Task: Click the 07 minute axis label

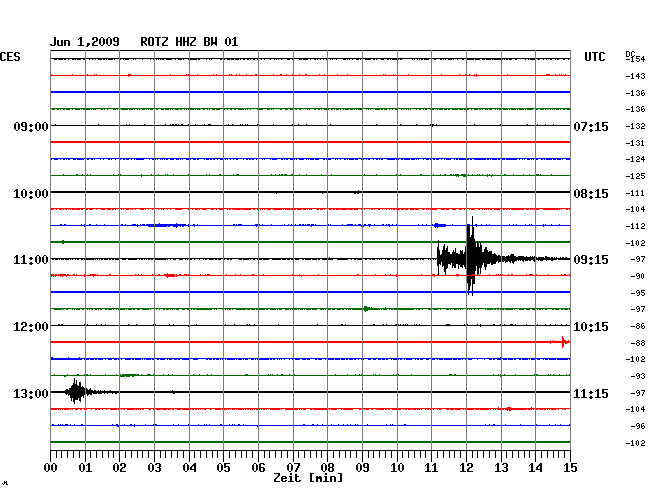Action: tap(293, 468)
